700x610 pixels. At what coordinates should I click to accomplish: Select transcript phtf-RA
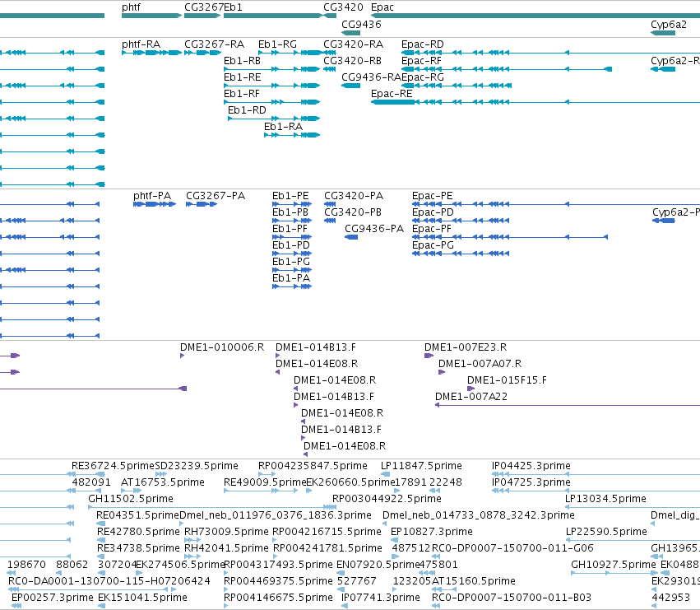click(x=152, y=53)
